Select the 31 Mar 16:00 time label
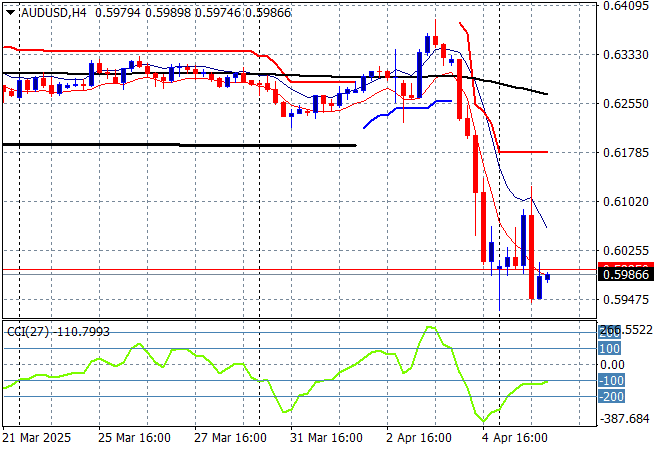Image resolution: width=660 pixels, height=450 pixels. pyautogui.click(x=326, y=438)
